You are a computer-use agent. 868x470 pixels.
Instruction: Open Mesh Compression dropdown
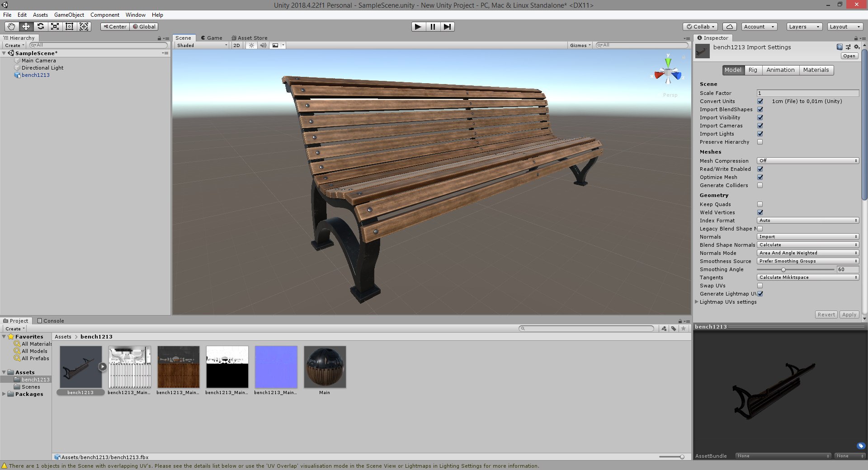click(x=808, y=161)
